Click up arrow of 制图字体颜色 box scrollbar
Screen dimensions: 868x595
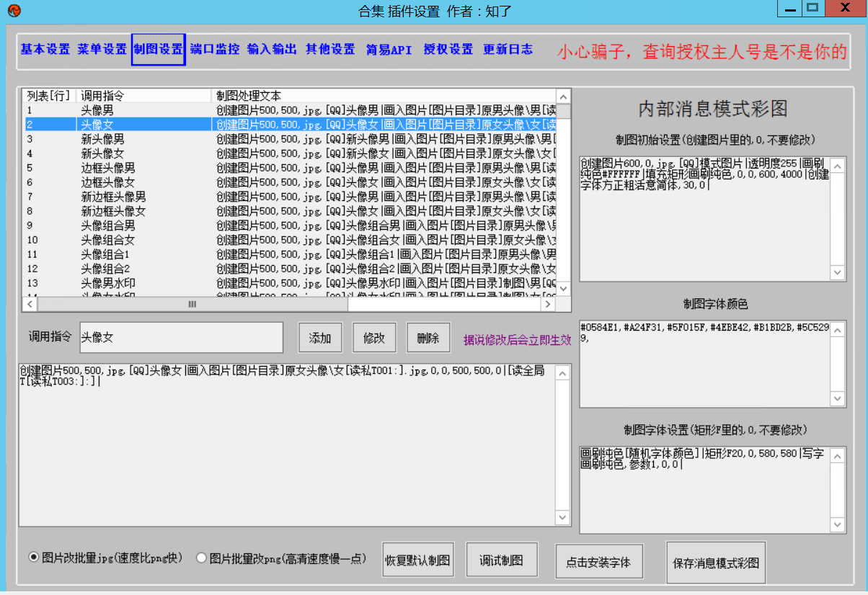click(838, 329)
